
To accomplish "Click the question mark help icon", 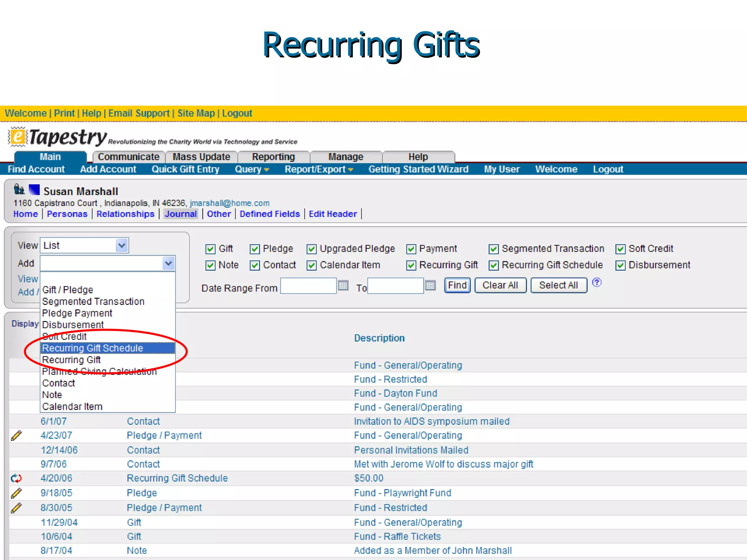I will click(x=597, y=283).
